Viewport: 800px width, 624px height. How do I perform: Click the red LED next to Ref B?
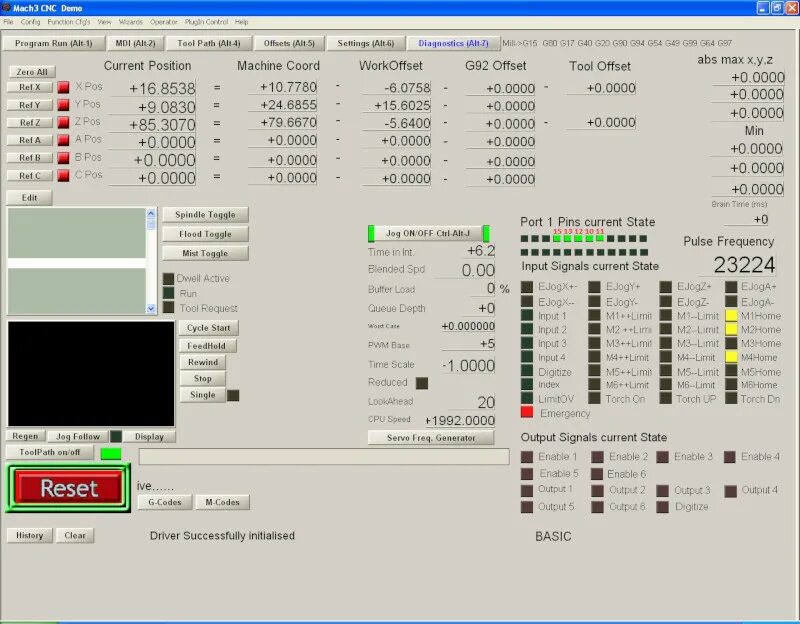(63, 158)
